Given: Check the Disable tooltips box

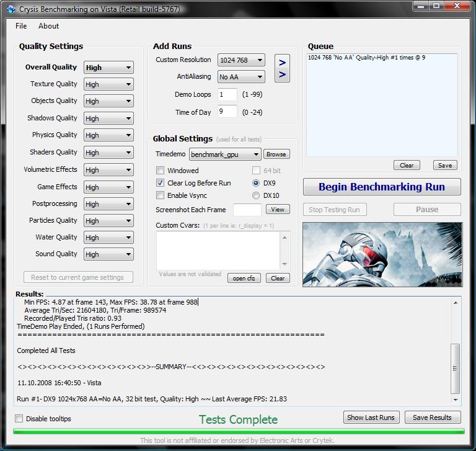Looking at the screenshot, I should coord(19,419).
